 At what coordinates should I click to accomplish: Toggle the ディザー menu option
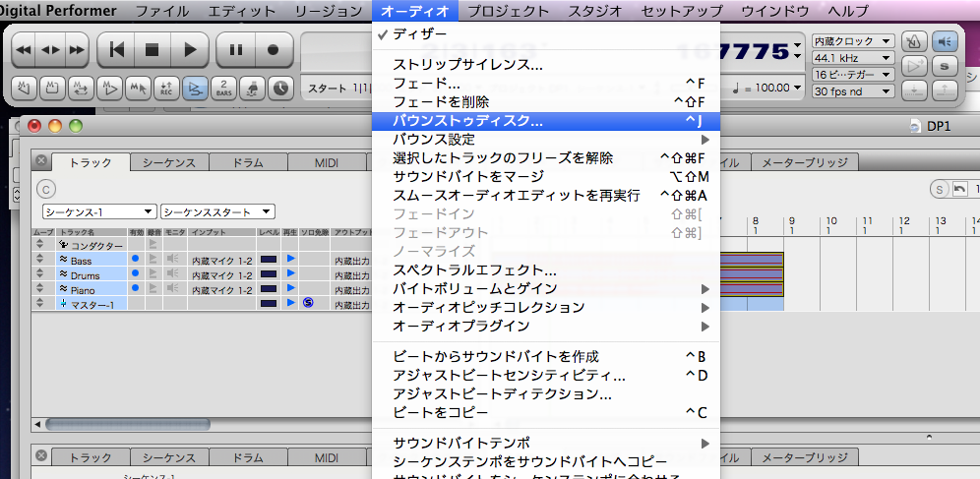[x=546, y=35]
